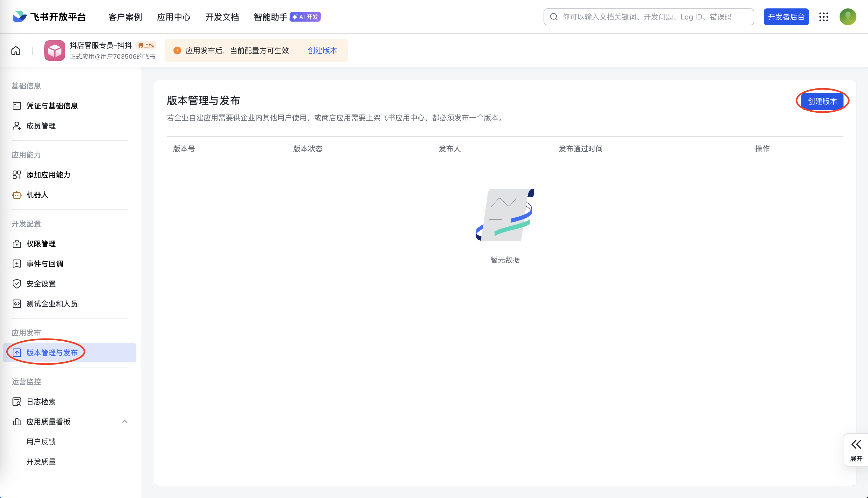Go to 添加应用能力 in sidebar
868x498 pixels.
point(48,175)
